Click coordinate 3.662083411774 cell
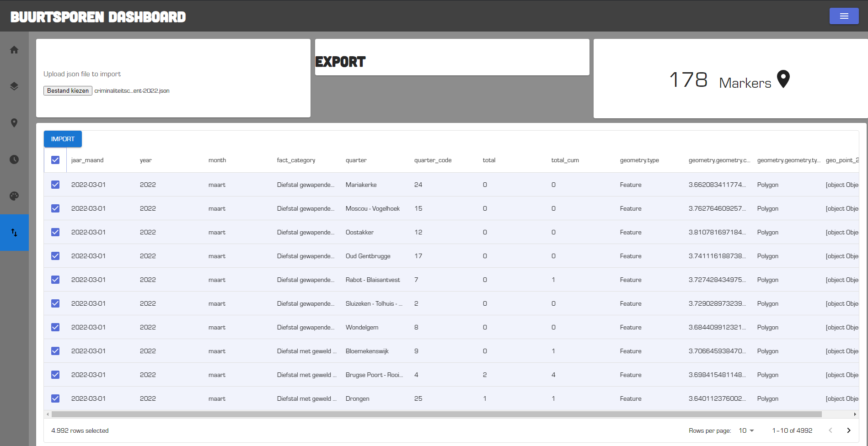 pos(717,185)
